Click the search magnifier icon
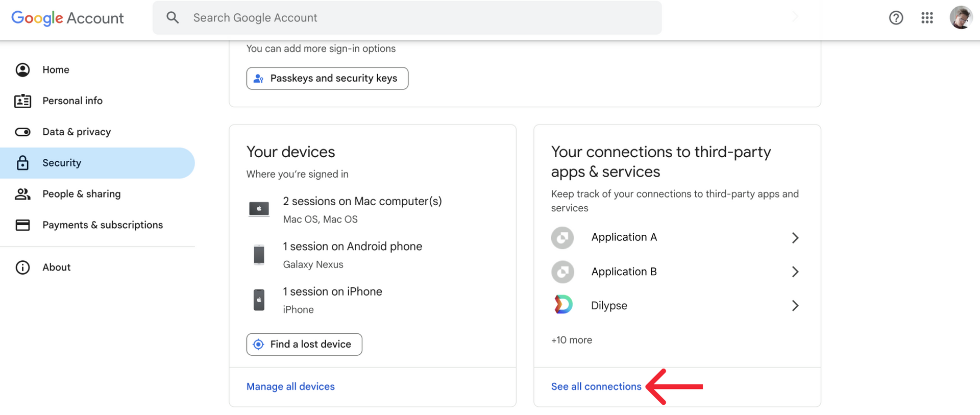 coord(173,18)
